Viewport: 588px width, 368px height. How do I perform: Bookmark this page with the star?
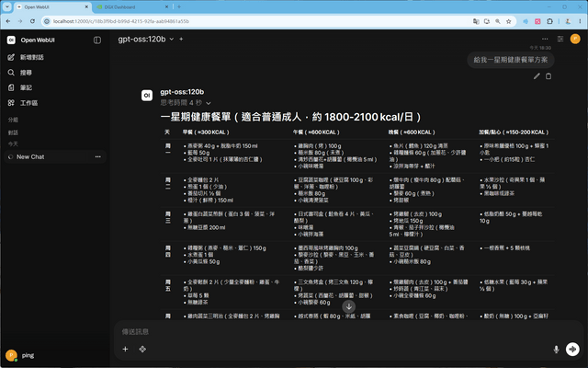[x=508, y=21]
